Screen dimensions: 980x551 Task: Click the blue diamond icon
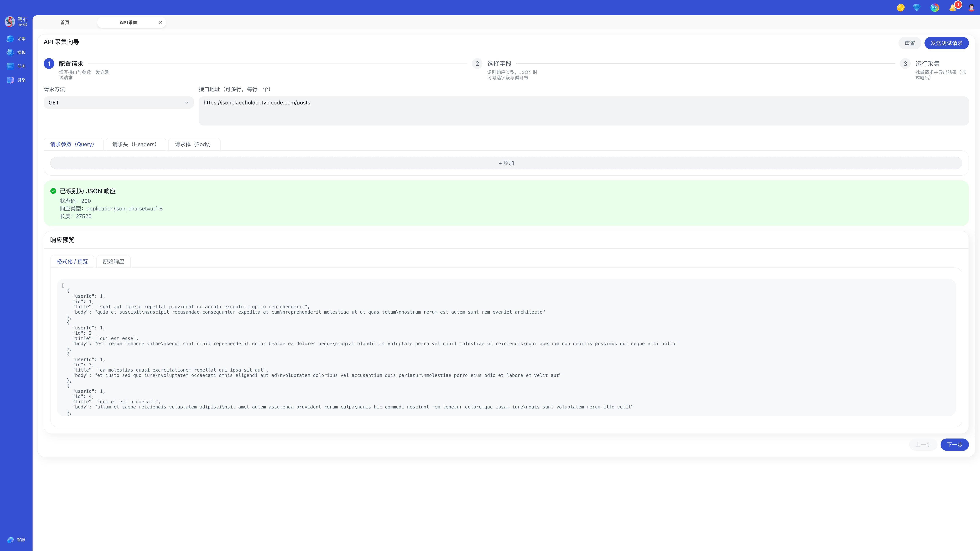(916, 8)
